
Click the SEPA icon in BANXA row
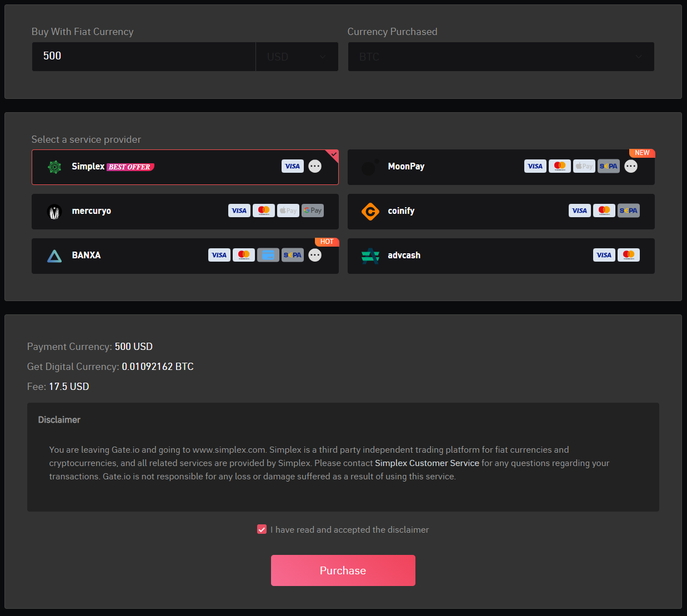[293, 255]
